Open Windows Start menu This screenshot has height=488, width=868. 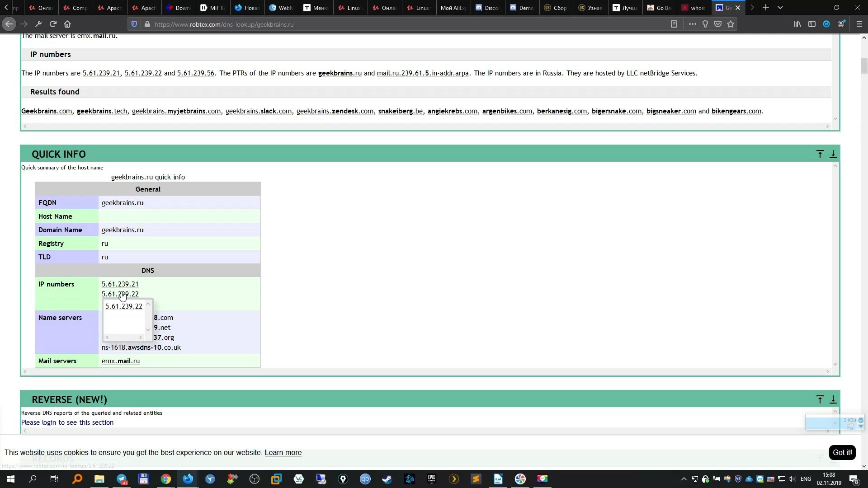click(10, 479)
